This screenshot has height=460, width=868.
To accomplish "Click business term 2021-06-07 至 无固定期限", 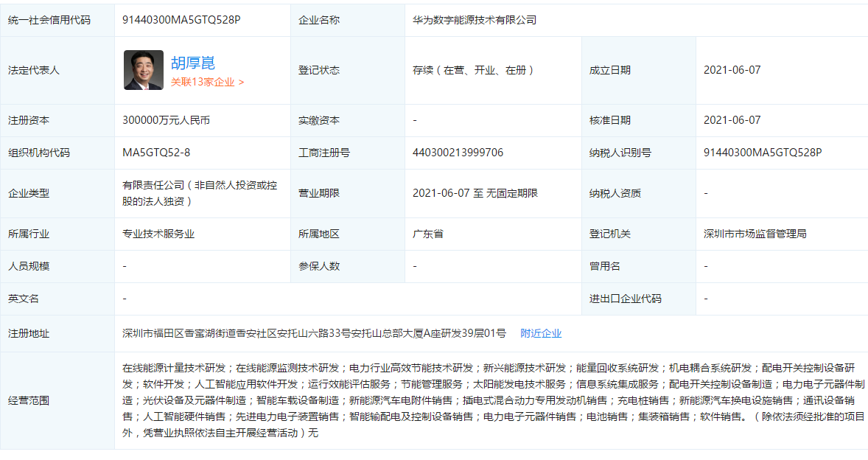I will (475, 193).
